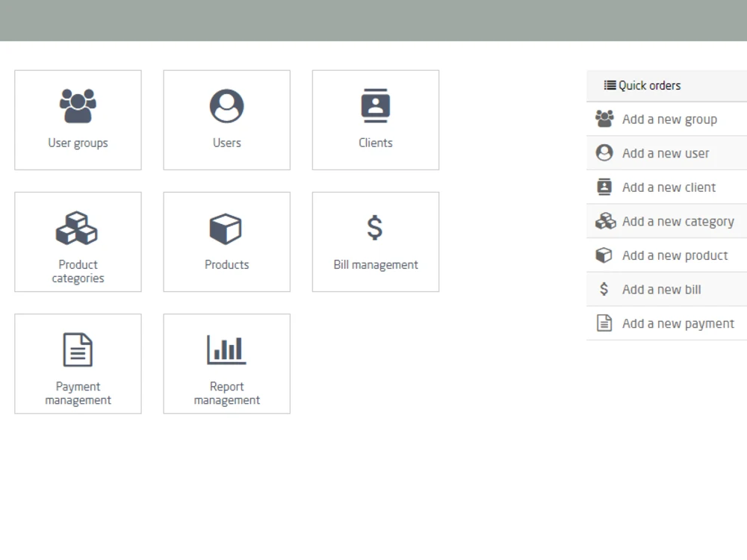Open the Report management bar chart tile icon
747x560 pixels.
[x=227, y=349]
